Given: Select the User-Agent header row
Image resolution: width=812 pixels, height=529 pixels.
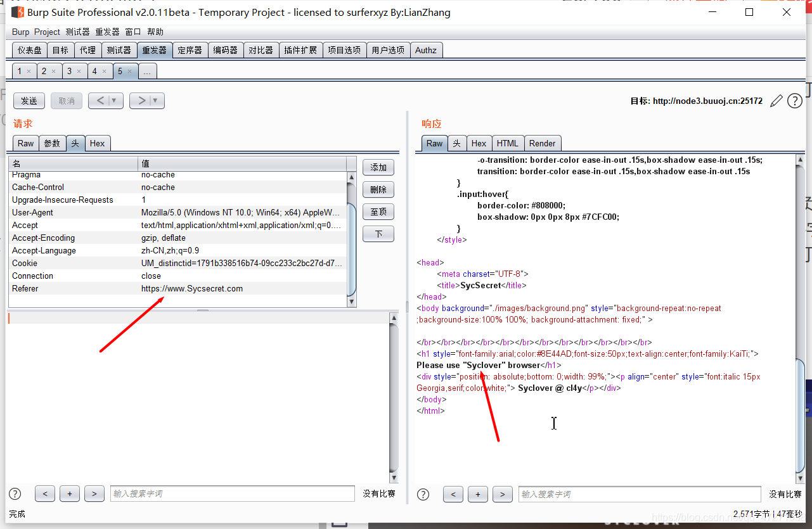Looking at the screenshot, I should point(178,213).
